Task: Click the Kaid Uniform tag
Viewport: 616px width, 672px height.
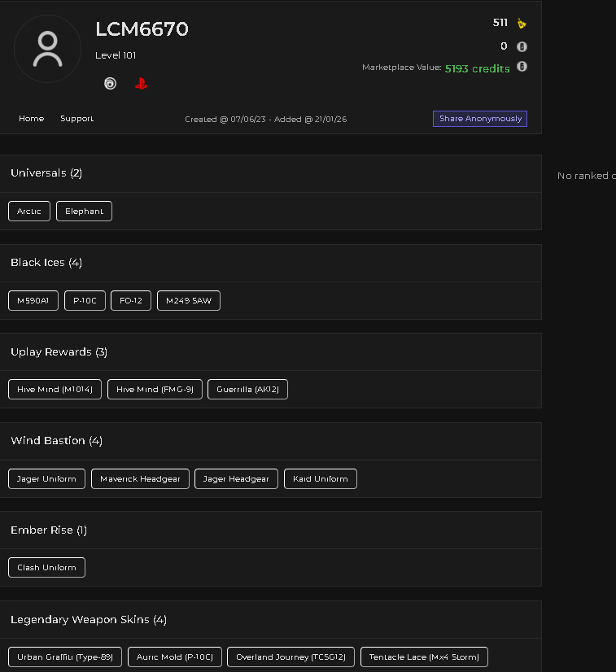Action: [321, 478]
